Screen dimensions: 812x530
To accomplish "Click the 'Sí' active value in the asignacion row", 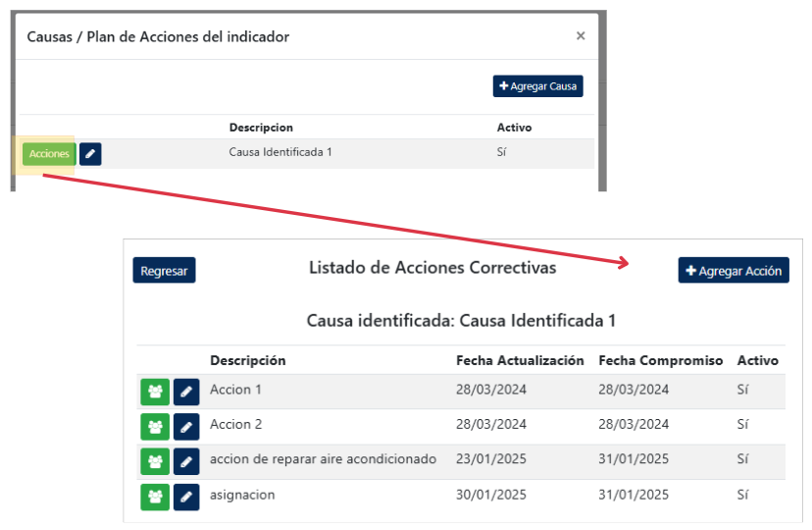I will (742, 495).
